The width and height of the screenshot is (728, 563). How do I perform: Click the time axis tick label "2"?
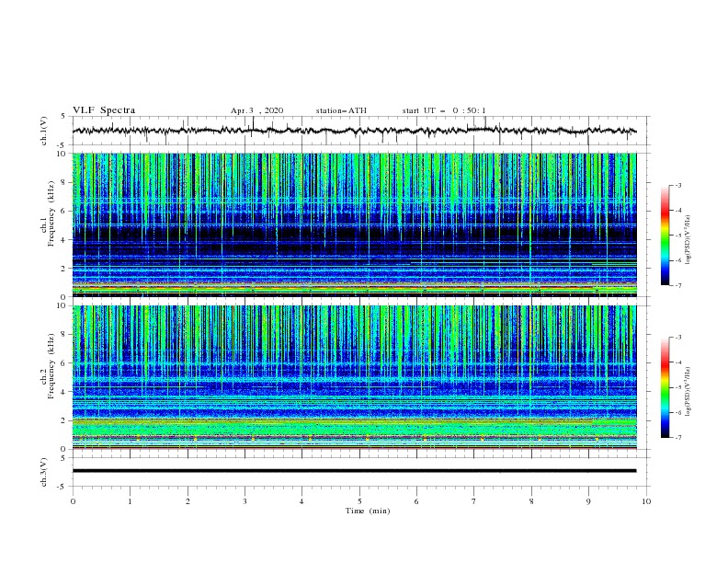pos(188,501)
